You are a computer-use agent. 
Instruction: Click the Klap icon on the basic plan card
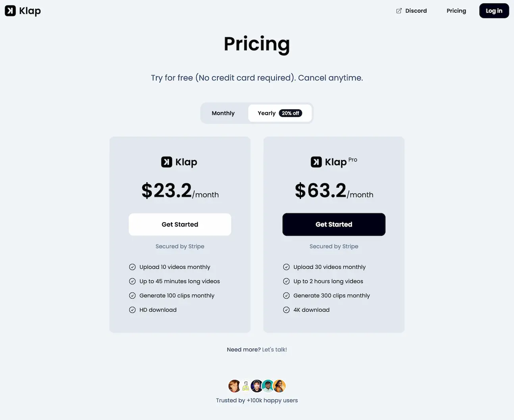tap(166, 162)
